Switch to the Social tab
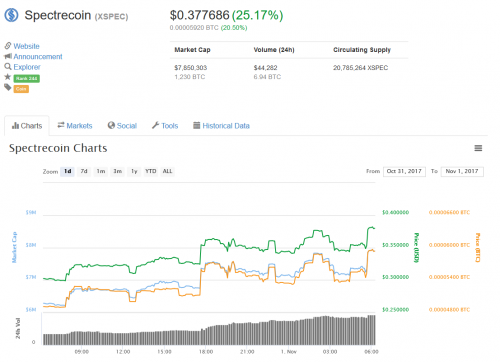Image resolution: width=500 pixels, height=362 pixels. pyautogui.click(x=122, y=126)
